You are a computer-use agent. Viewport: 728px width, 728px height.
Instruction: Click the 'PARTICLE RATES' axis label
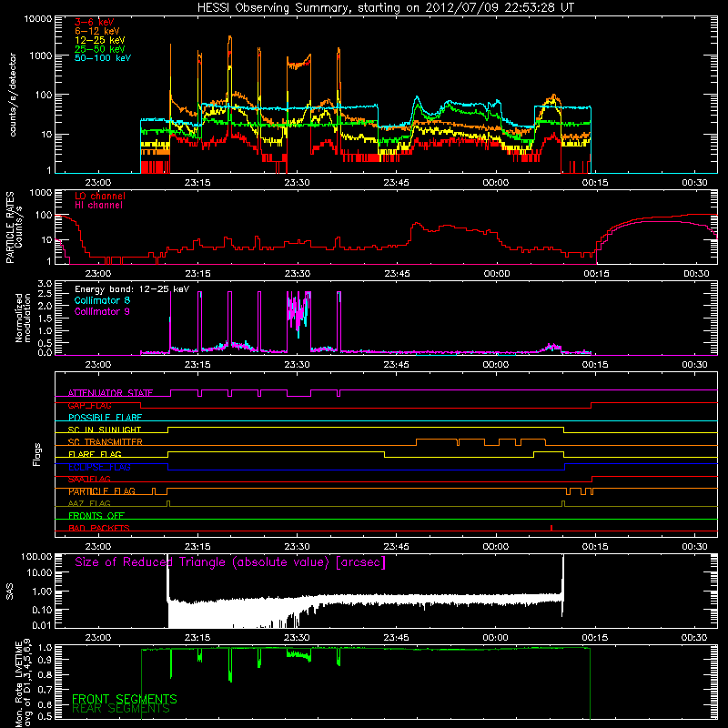click(10, 227)
